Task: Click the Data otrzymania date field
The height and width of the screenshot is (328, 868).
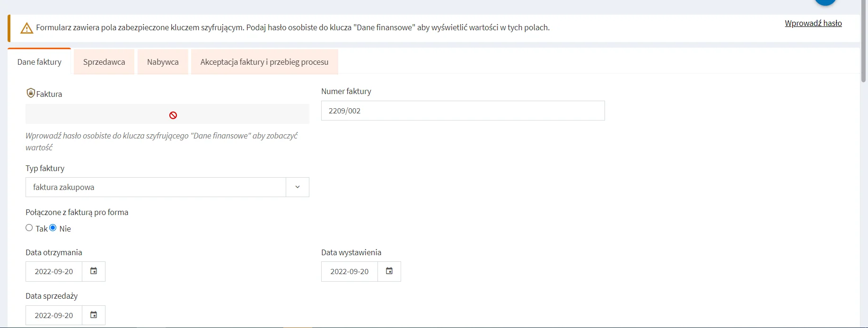Action: [x=54, y=271]
